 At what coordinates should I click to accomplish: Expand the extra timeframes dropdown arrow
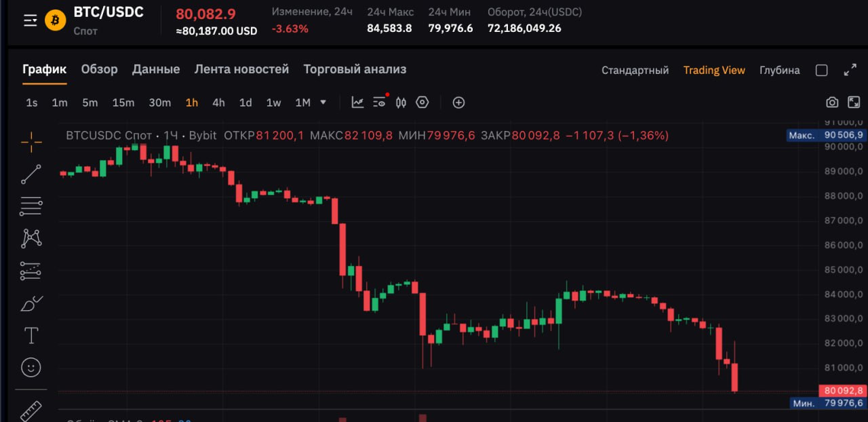point(322,102)
